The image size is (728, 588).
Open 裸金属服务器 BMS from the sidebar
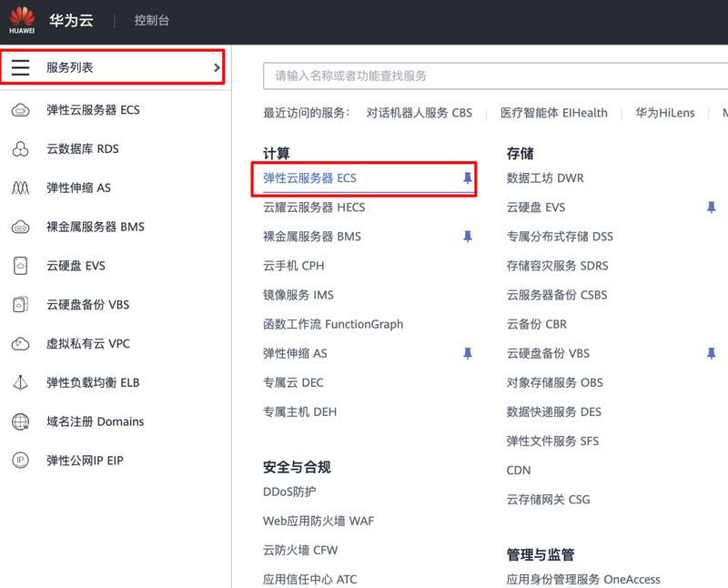(96, 228)
